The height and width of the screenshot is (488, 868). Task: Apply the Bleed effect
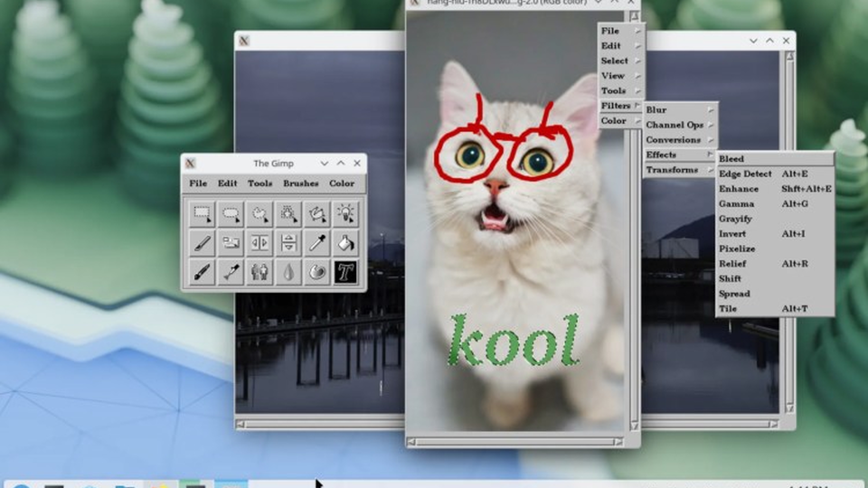775,159
